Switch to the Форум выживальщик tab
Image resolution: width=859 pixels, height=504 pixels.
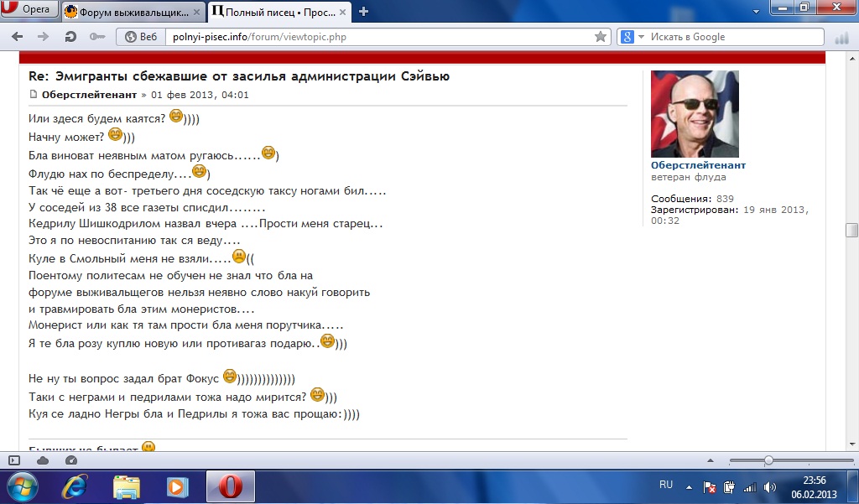pyautogui.click(x=133, y=12)
